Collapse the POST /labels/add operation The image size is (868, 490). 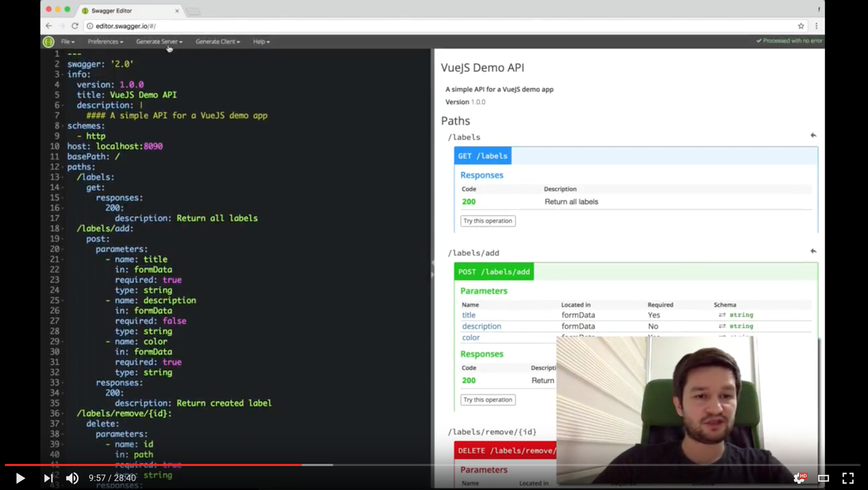coord(494,272)
